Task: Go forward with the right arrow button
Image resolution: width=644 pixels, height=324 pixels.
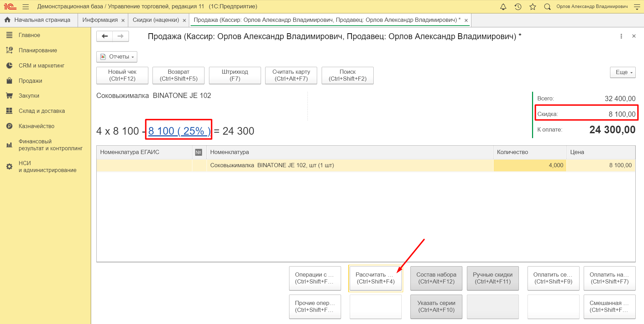Action: click(121, 36)
